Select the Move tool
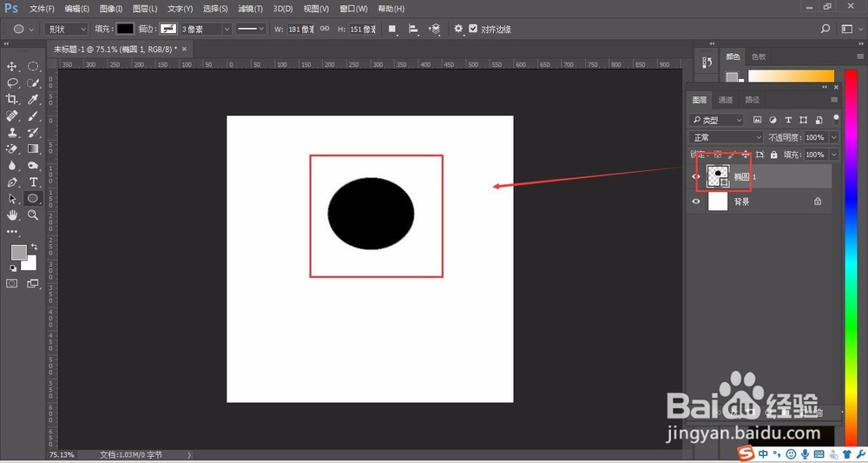Image resolution: width=868 pixels, height=463 pixels. [11, 67]
